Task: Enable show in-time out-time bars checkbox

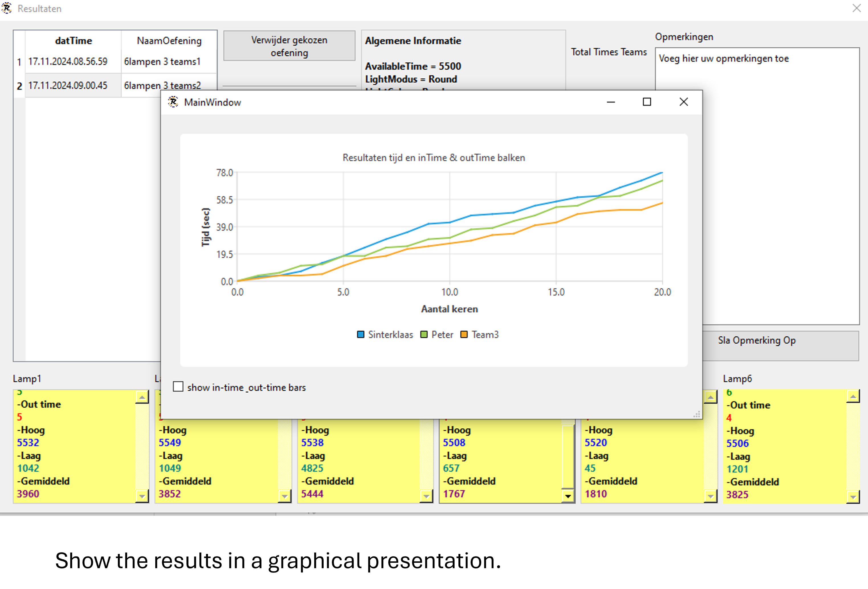Action: [x=178, y=387]
